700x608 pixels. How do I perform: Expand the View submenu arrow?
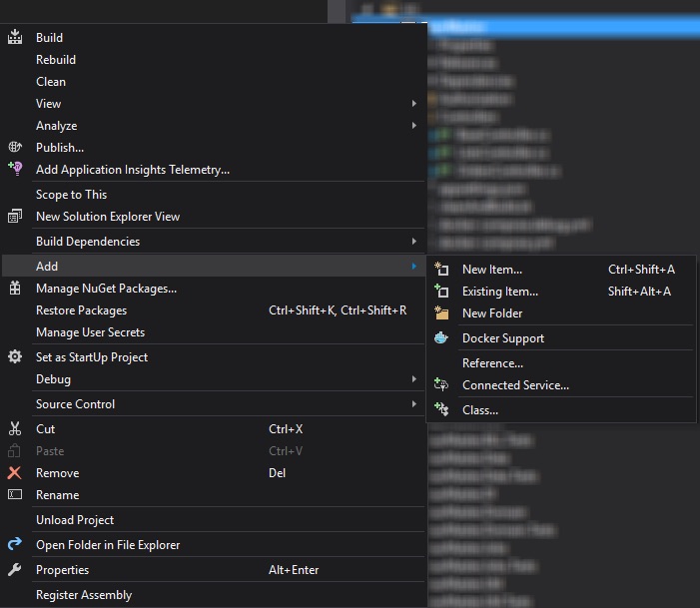tap(413, 104)
